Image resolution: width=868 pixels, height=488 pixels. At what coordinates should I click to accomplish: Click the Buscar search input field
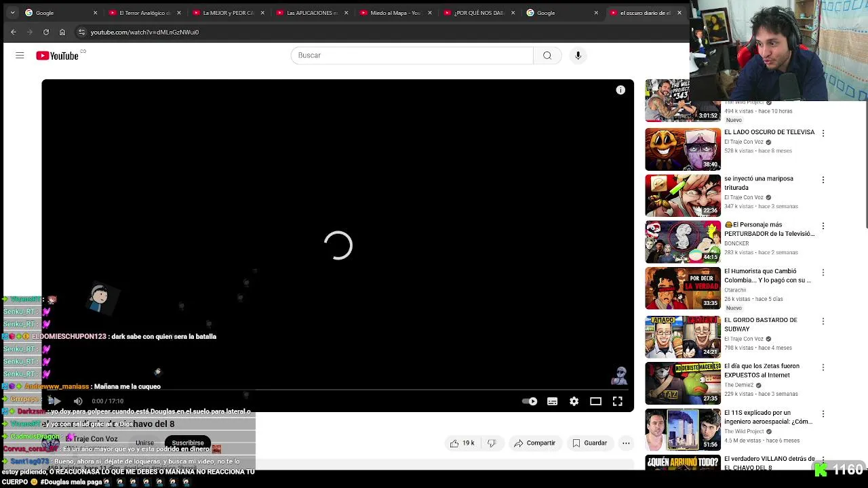click(412, 56)
